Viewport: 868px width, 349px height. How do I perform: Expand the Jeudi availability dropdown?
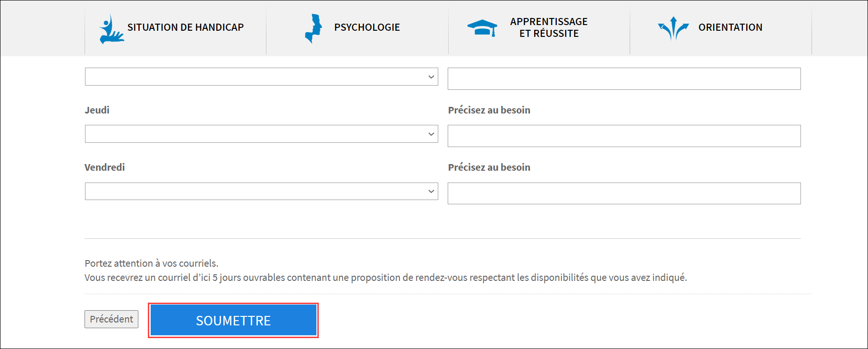[262, 134]
